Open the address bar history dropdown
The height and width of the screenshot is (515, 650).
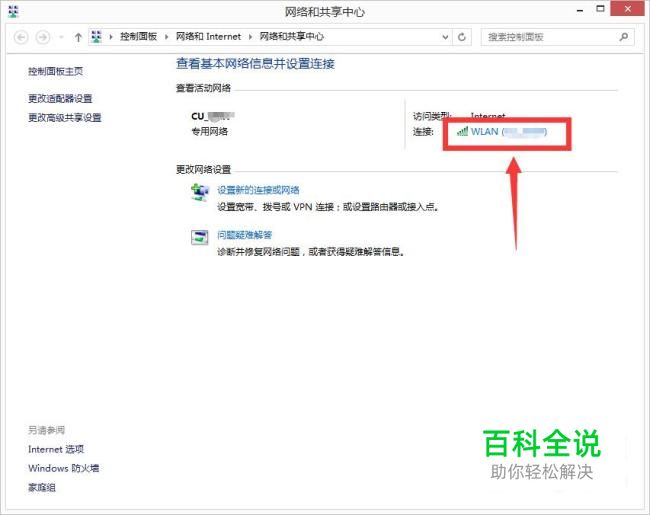(x=445, y=37)
